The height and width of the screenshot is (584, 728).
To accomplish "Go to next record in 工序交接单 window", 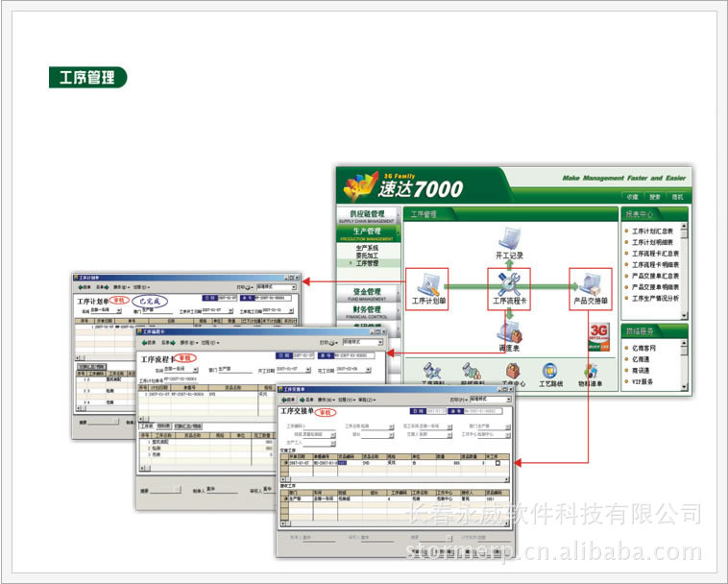I will (307, 400).
